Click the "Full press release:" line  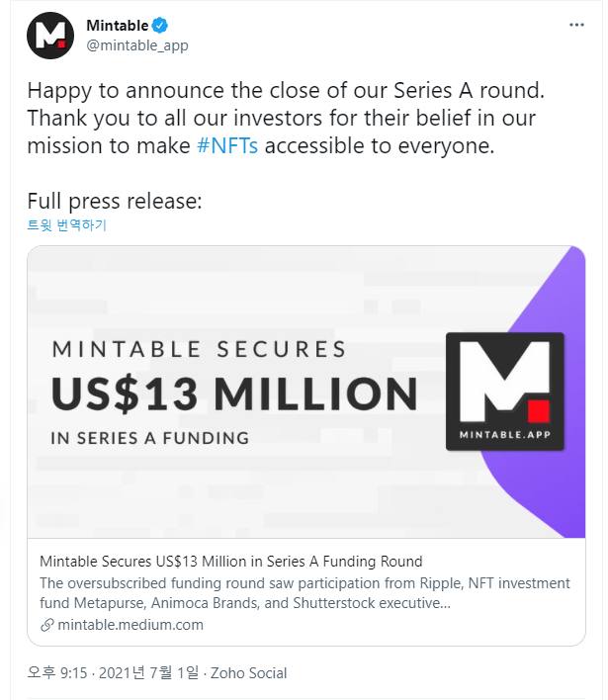(x=115, y=201)
